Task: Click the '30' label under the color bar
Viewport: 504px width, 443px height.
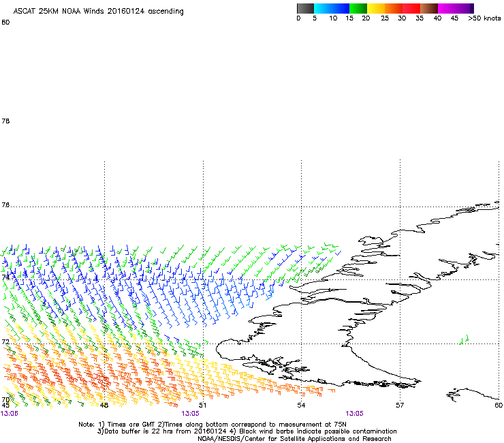Action: [x=402, y=18]
